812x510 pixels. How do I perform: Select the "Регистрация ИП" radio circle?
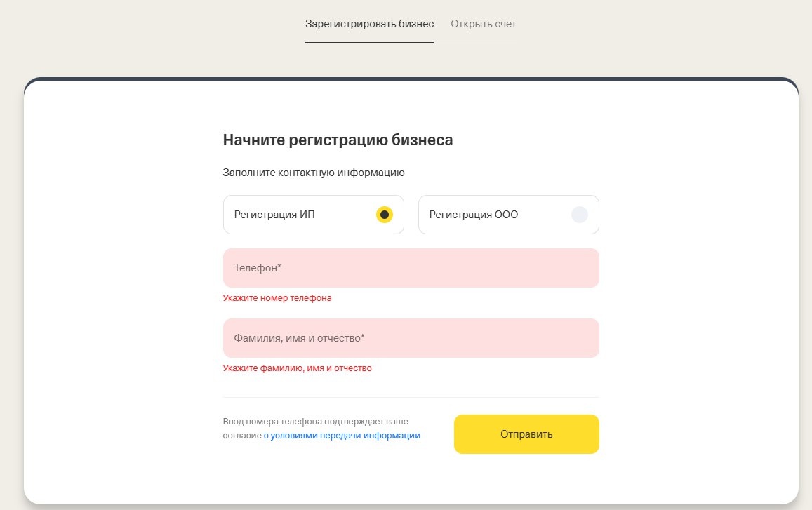click(x=384, y=215)
